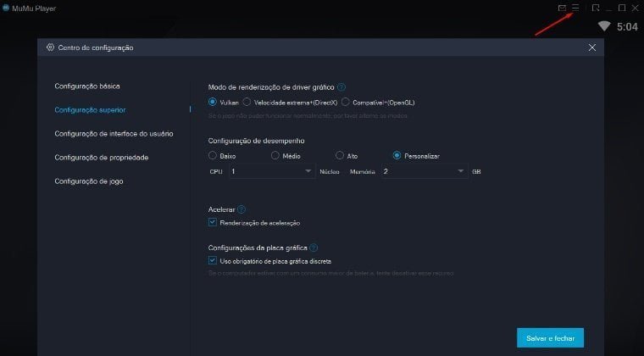Image resolution: width=644 pixels, height=356 pixels.
Task: Click the Centro de configuração title text
Action: point(96,47)
